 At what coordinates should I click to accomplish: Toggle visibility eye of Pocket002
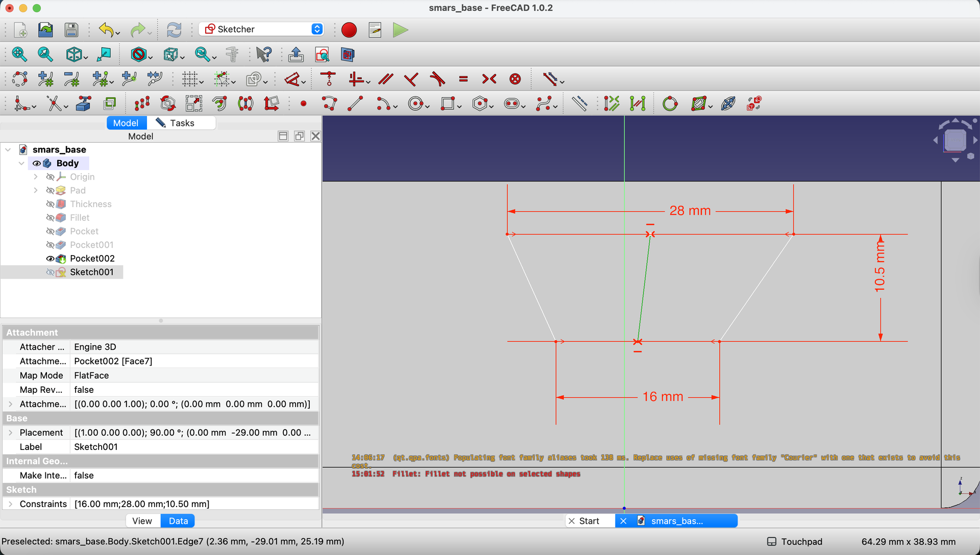[x=50, y=259]
